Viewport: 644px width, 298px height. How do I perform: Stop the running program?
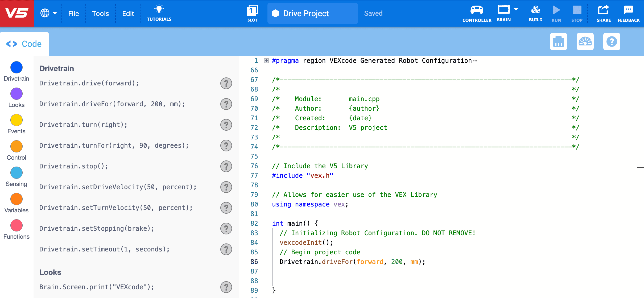[x=576, y=13]
